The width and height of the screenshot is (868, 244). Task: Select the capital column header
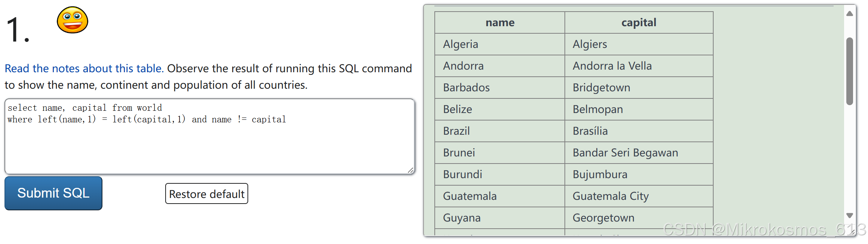[x=638, y=22]
